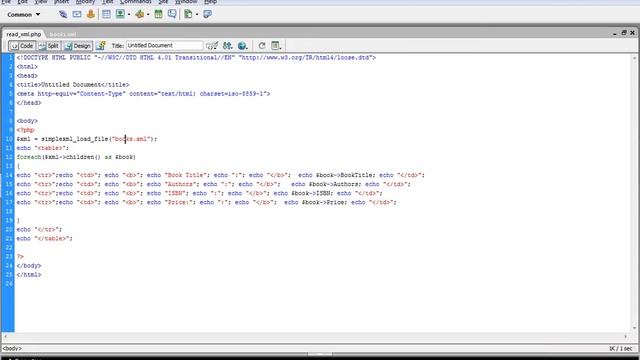Open the Modify menu

85,2
